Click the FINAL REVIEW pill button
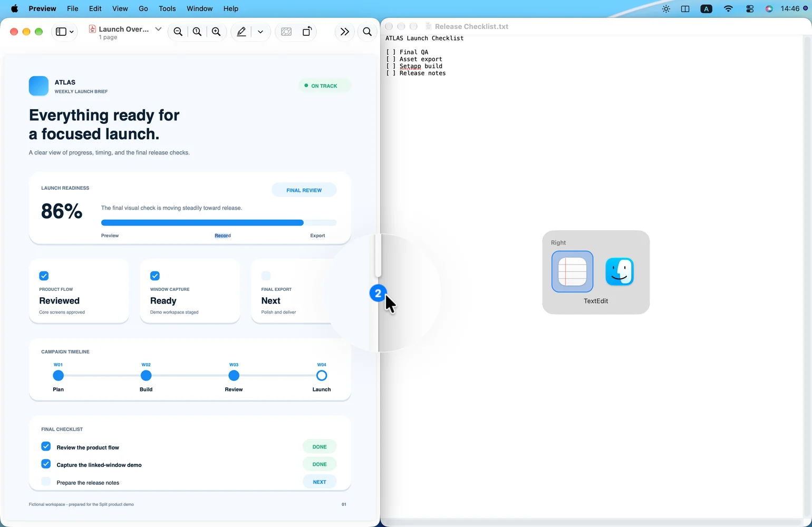 (x=304, y=190)
